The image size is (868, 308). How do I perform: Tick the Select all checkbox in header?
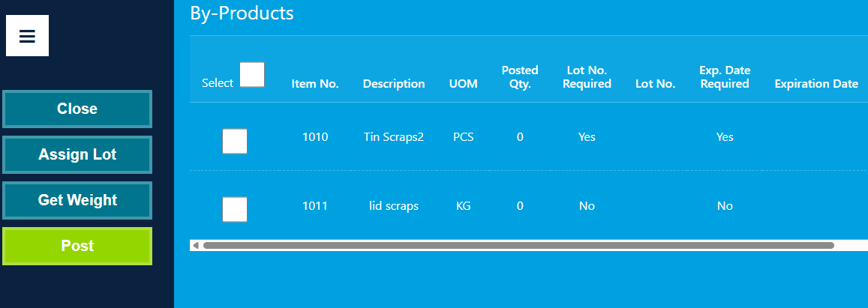tap(252, 75)
